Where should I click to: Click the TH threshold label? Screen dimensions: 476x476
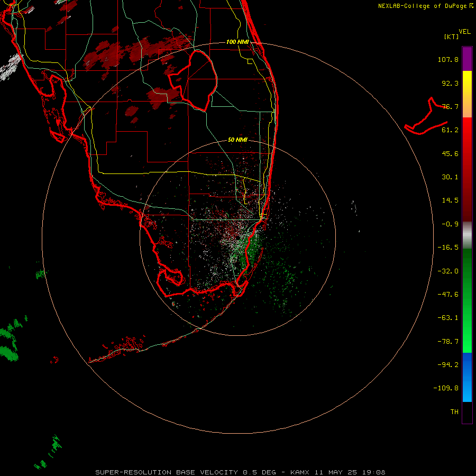[454, 412]
